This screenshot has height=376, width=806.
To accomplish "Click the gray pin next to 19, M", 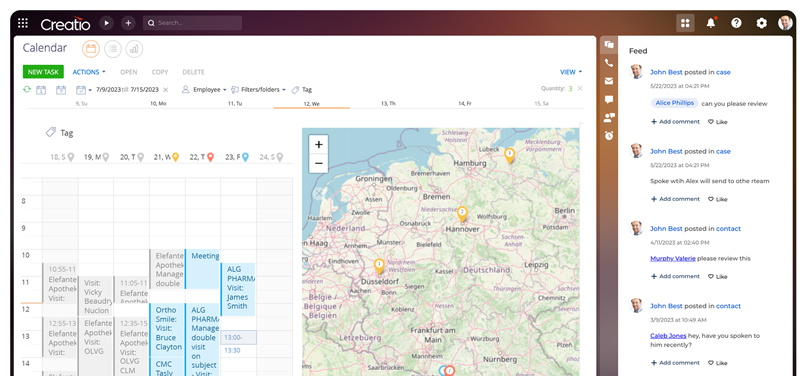I will (105, 157).
